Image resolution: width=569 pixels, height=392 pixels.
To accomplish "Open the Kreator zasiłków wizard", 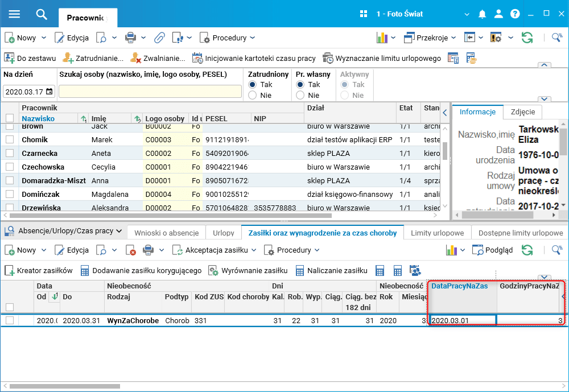I will [39, 271].
